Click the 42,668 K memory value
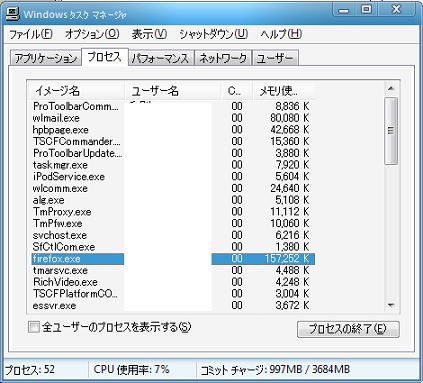The image size is (423, 383). [290, 130]
